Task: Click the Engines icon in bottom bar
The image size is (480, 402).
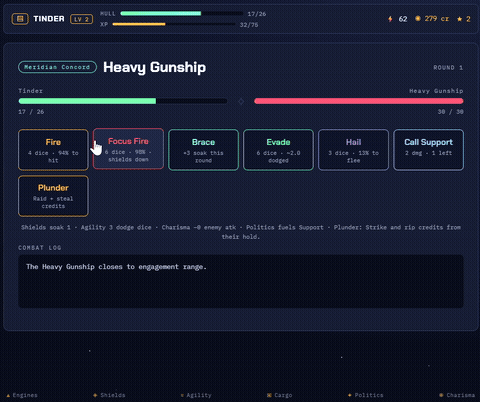Action: [x=8, y=395]
